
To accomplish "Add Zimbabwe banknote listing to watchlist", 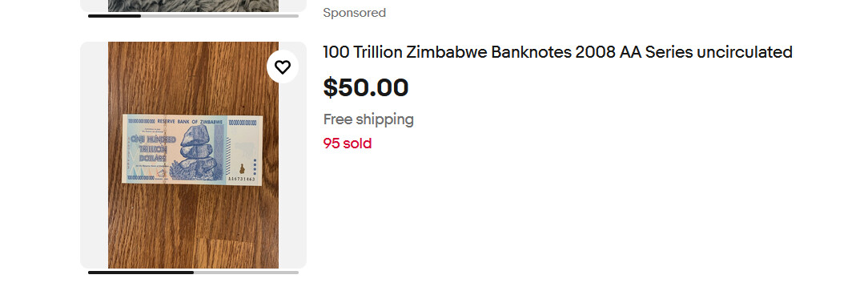I will [283, 67].
